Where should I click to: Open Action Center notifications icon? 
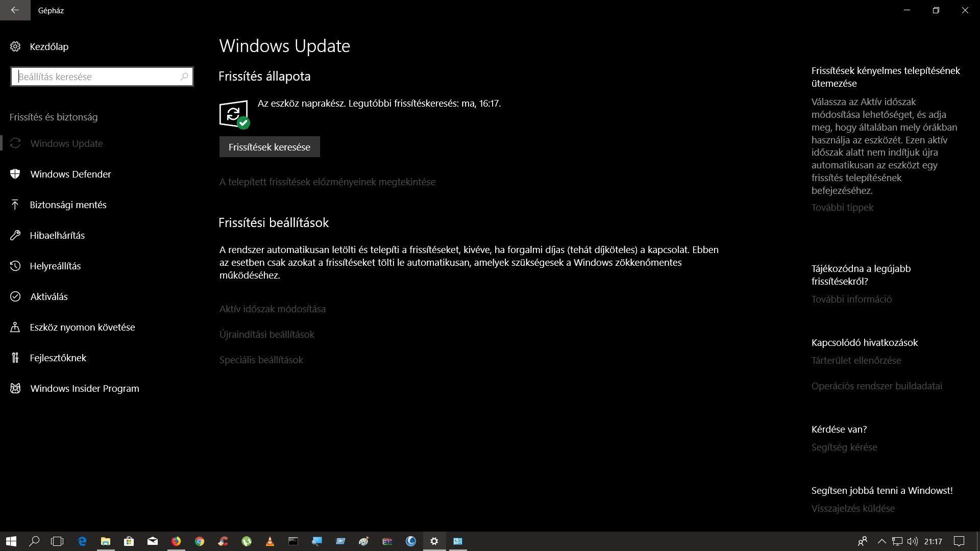pyautogui.click(x=960, y=541)
